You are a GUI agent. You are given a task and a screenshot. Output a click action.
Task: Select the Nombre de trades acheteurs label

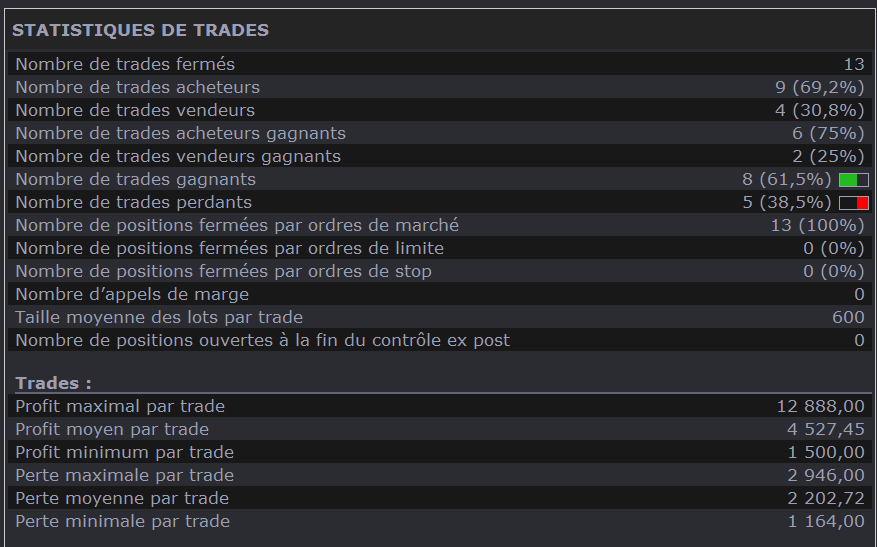(x=137, y=88)
